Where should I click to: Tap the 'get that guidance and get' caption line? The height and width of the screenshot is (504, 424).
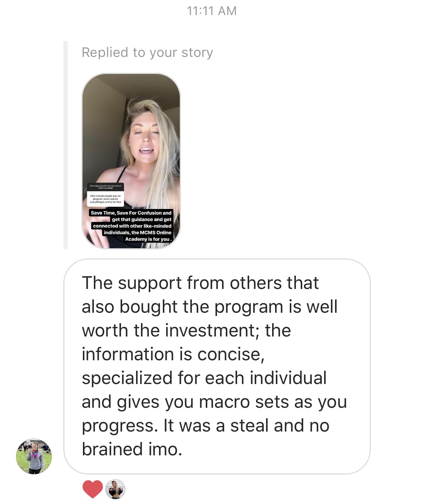click(142, 219)
